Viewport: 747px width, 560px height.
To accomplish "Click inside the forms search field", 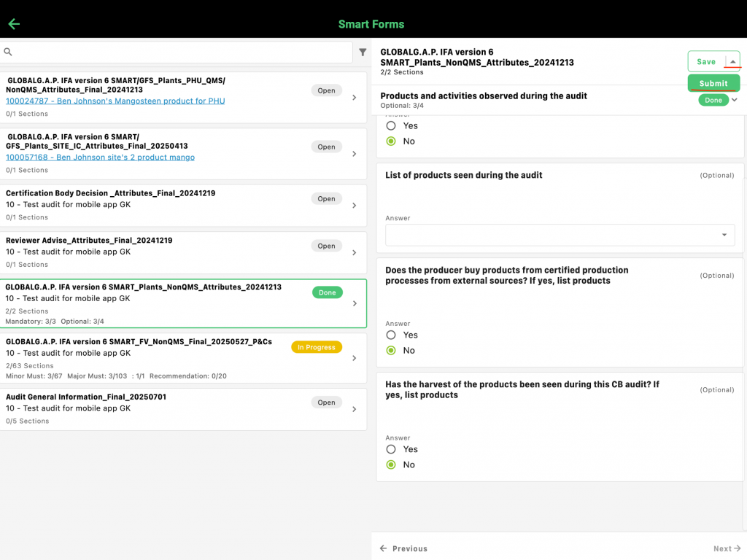I will (182, 52).
